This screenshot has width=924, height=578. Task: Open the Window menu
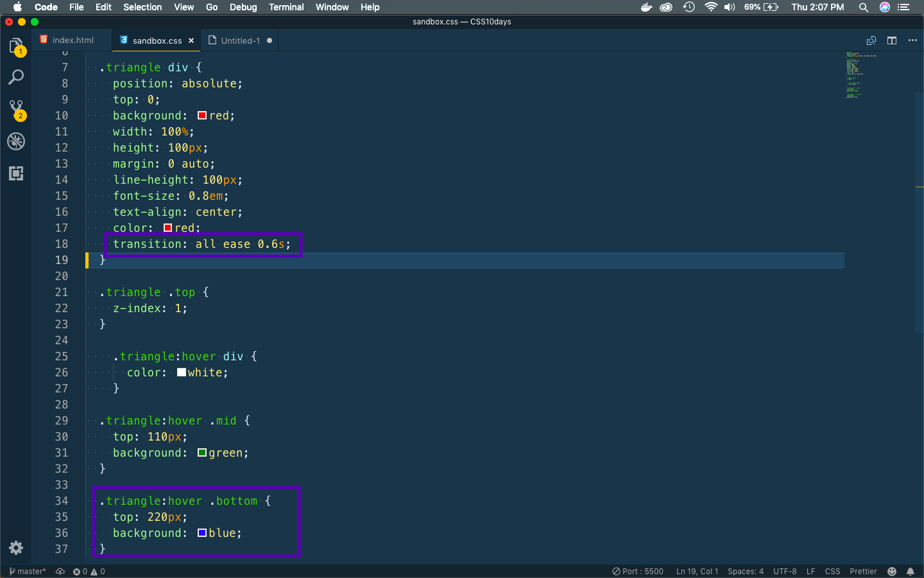332,7
